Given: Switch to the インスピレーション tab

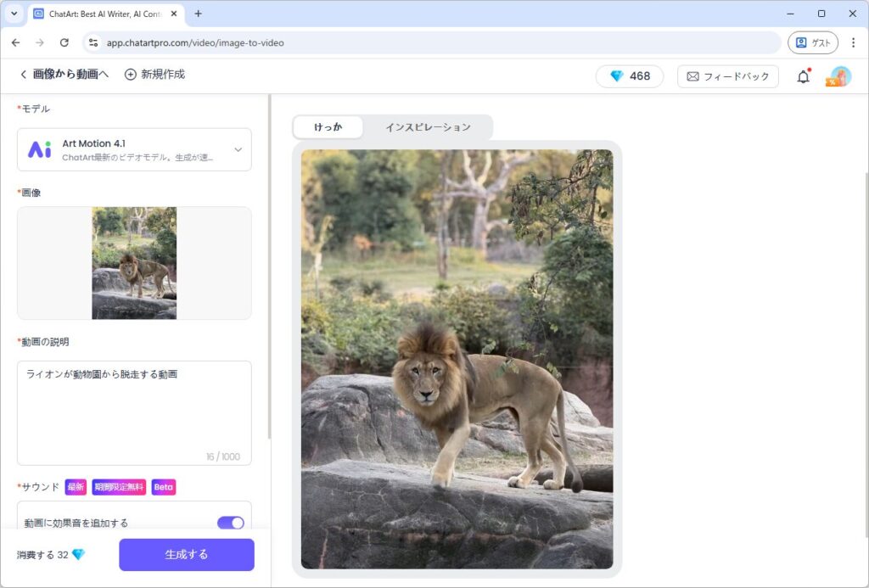Looking at the screenshot, I should point(428,127).
